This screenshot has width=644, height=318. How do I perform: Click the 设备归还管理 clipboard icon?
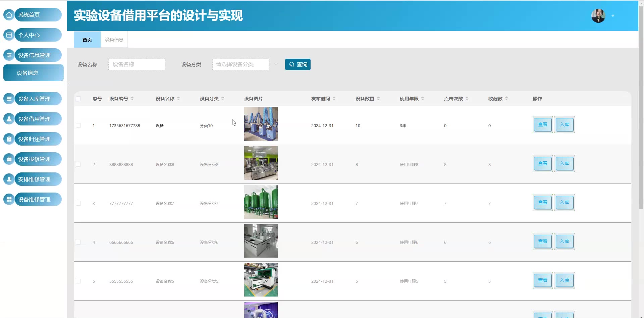[x=9, y=139]
